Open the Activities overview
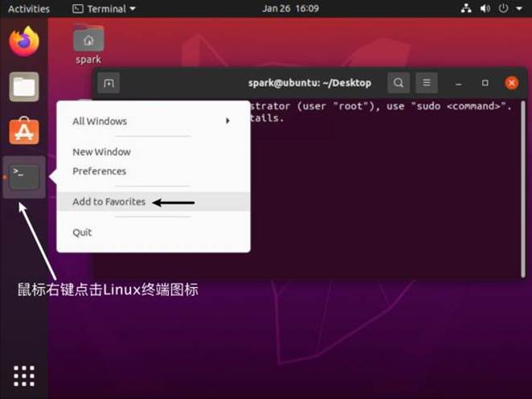This screenshot has width=532, height=399. point(29,9)
